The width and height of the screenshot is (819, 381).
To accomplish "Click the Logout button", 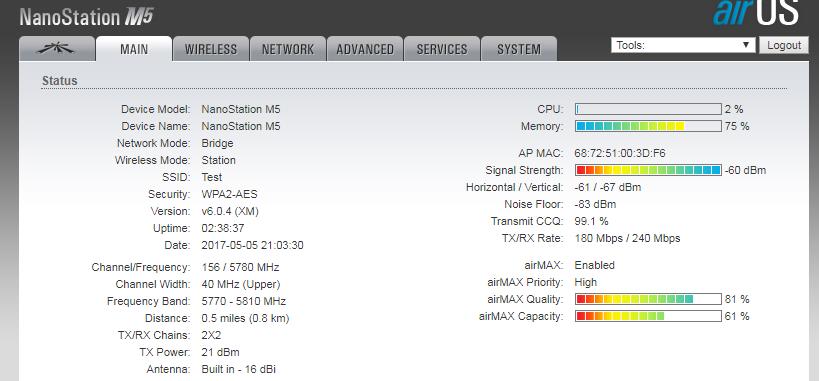I will coord(784,45).
